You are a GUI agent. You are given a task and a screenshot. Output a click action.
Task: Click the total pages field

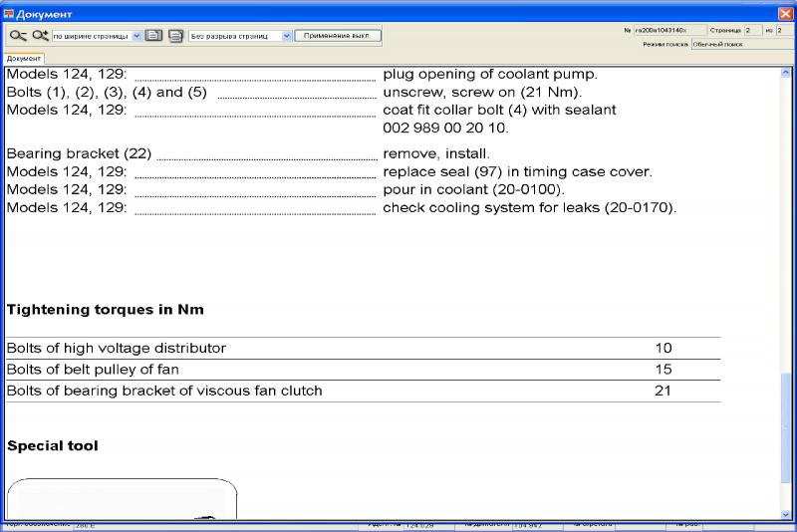(x=783, y=30)
